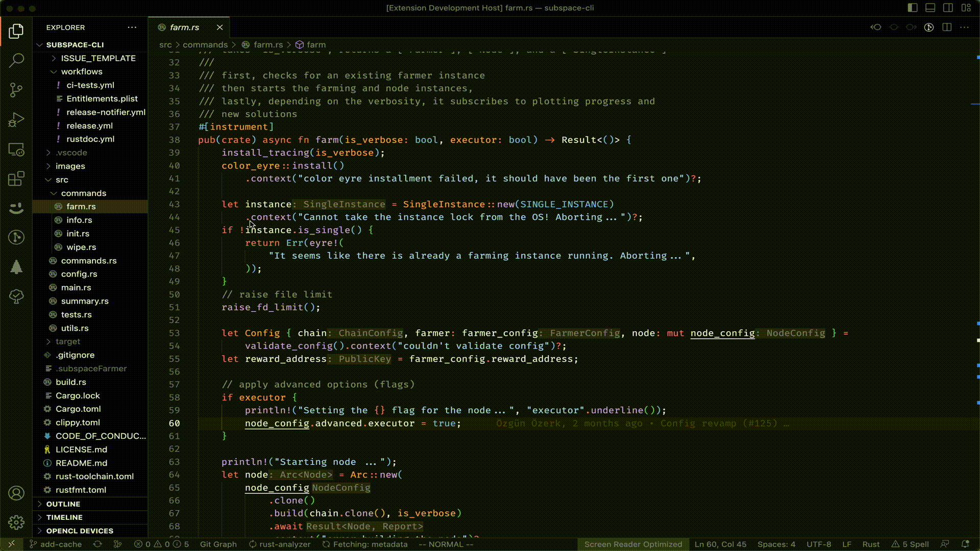The image size is (980, 551).
Task: Toggle the TIMELINE panel visibility
Action: pyautogui.click(x=64, y=517)
